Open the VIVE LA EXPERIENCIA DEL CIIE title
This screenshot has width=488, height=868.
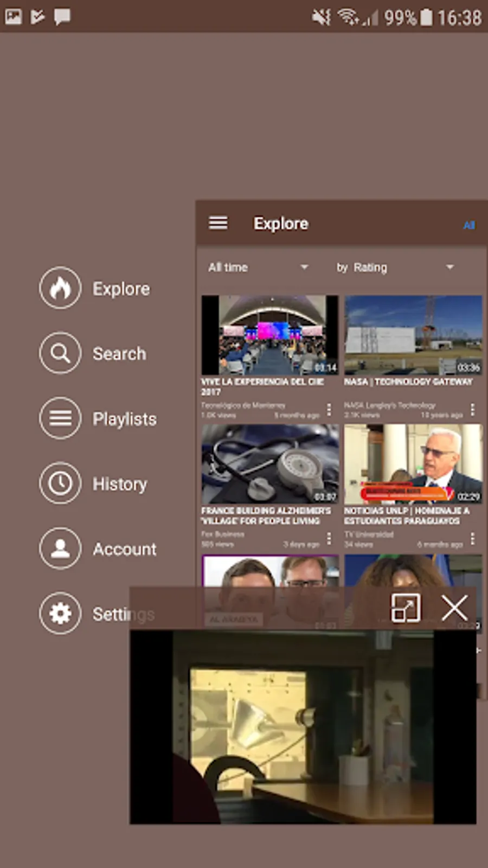[x=262, y=387]
